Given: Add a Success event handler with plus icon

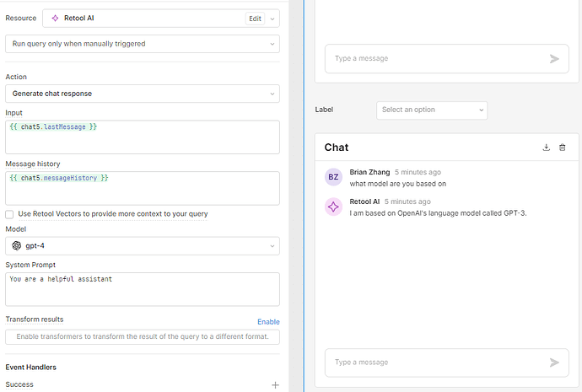Looking at the screenshot, I should [275, 385].
